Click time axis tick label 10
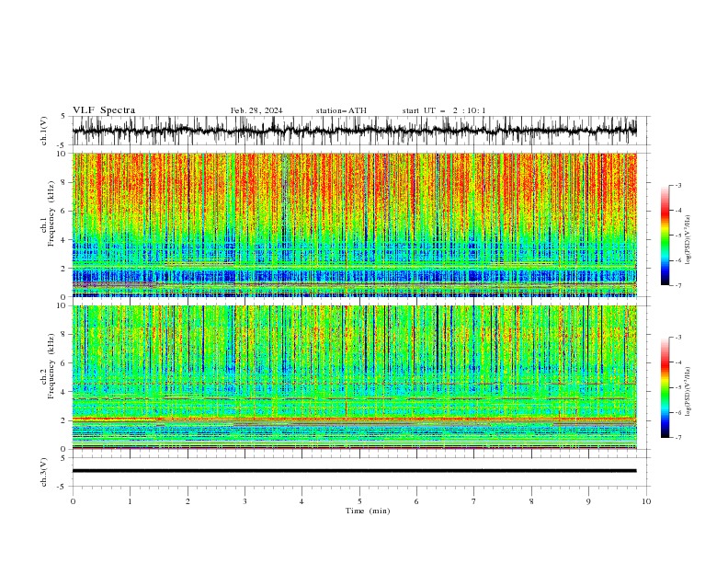The image size is (728, 563). 646,501
